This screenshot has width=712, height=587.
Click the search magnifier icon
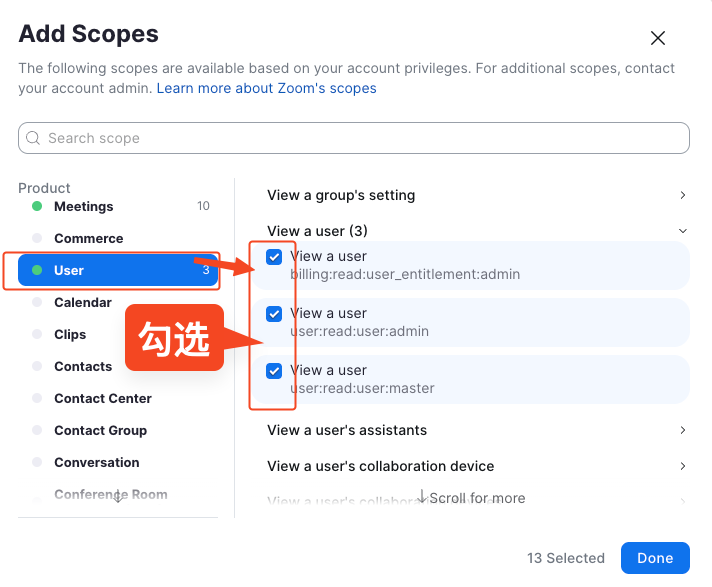pyautogui.click(x=34, y=138)
